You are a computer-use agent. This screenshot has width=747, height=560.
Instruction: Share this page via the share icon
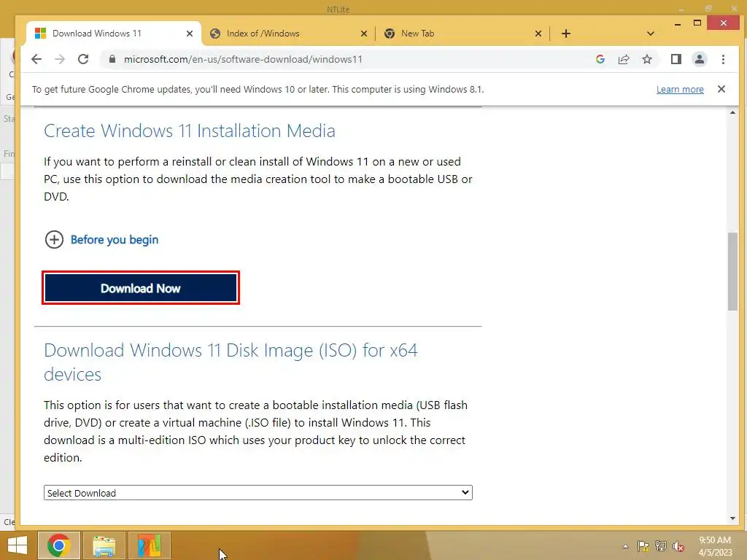pos(624,59)
